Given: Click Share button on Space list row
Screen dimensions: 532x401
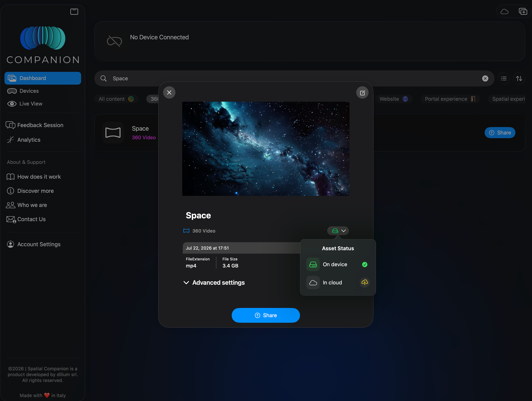Looking at the screenshot, I should [500, 133].
